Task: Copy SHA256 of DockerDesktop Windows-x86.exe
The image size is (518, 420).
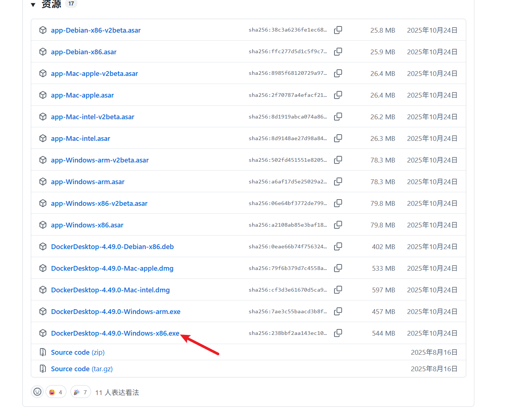Action: (x=338, y=333)
